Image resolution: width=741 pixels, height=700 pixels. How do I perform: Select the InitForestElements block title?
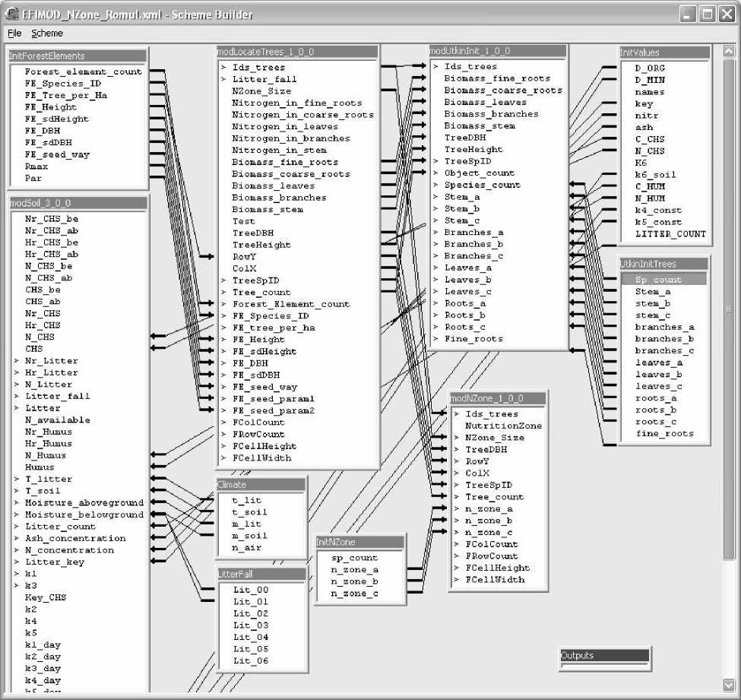tap(78, 55)
